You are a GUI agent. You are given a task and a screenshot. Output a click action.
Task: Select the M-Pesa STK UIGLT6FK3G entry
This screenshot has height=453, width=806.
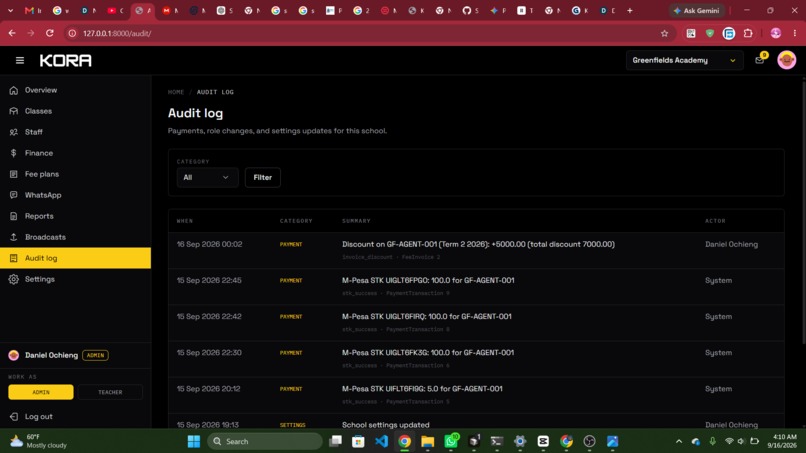pyautogui.click(x=428, y=352)
